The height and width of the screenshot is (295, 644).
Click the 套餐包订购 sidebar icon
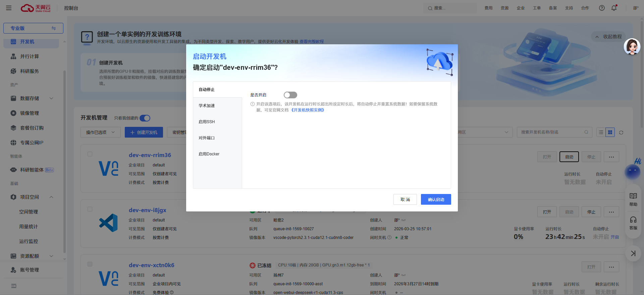[x=13, y=128]
